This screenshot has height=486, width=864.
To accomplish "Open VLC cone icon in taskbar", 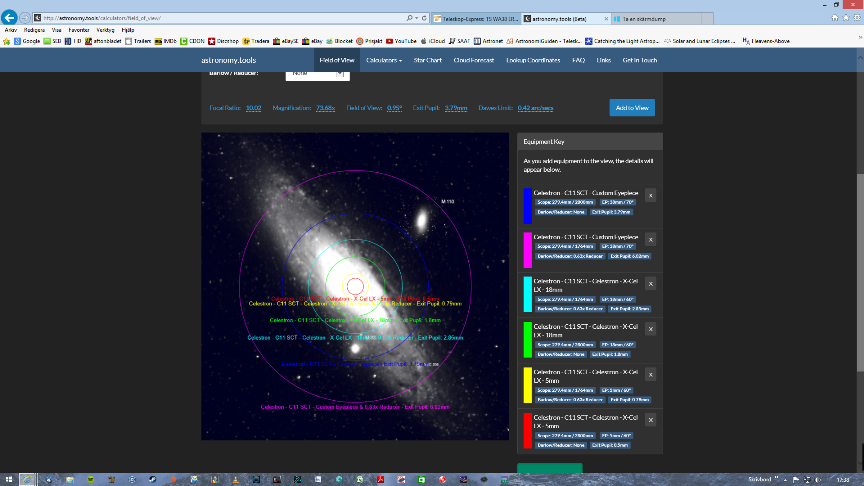I will [x=235, y=479].
